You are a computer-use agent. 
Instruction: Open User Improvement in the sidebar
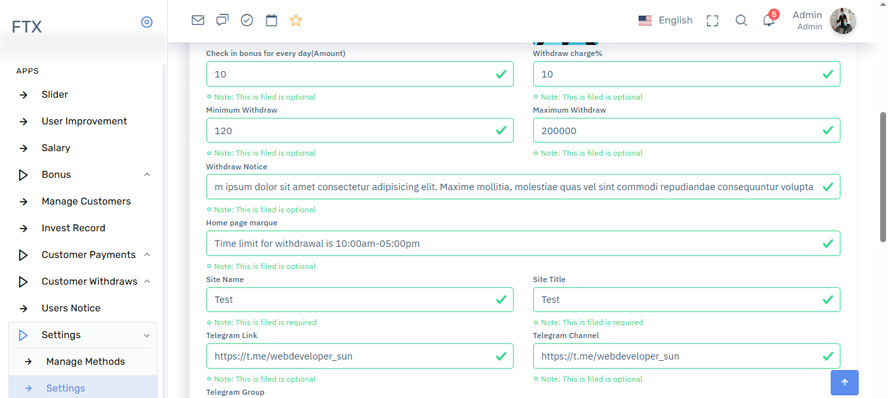pyautogui.click(x=83, y=121)
